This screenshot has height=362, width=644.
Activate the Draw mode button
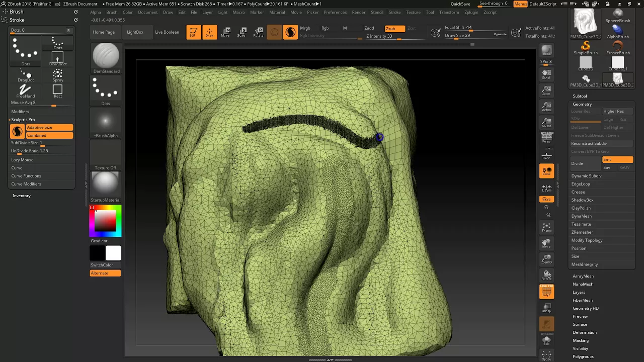click(x=210, y=32)
